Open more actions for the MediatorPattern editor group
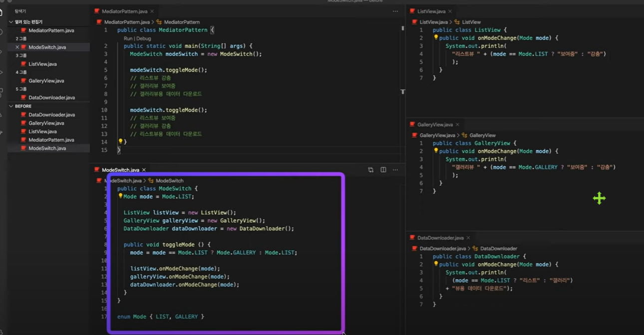This screenshot has width=644, height=335. [395, 11]
